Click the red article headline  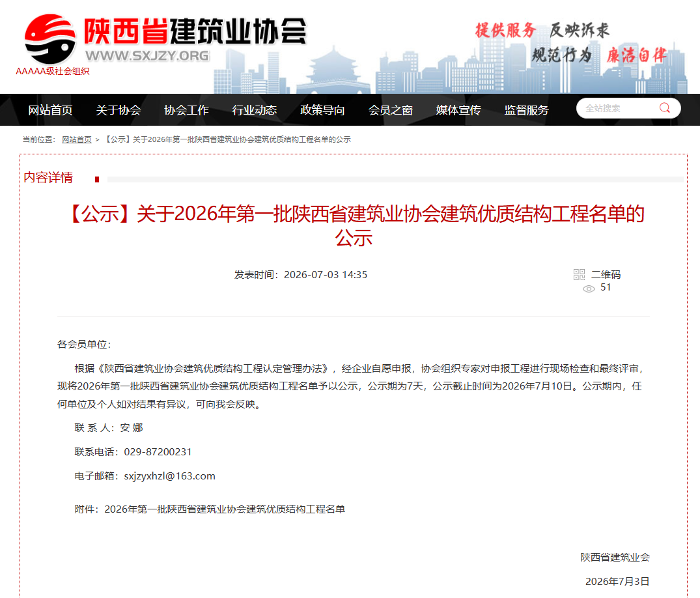pos(356,225)
